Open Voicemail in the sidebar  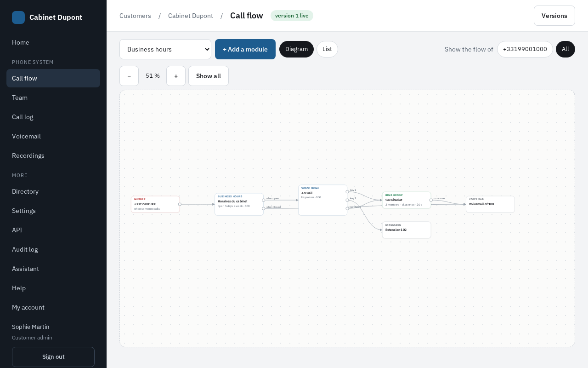pyautogui.click(x=53, y=136)
